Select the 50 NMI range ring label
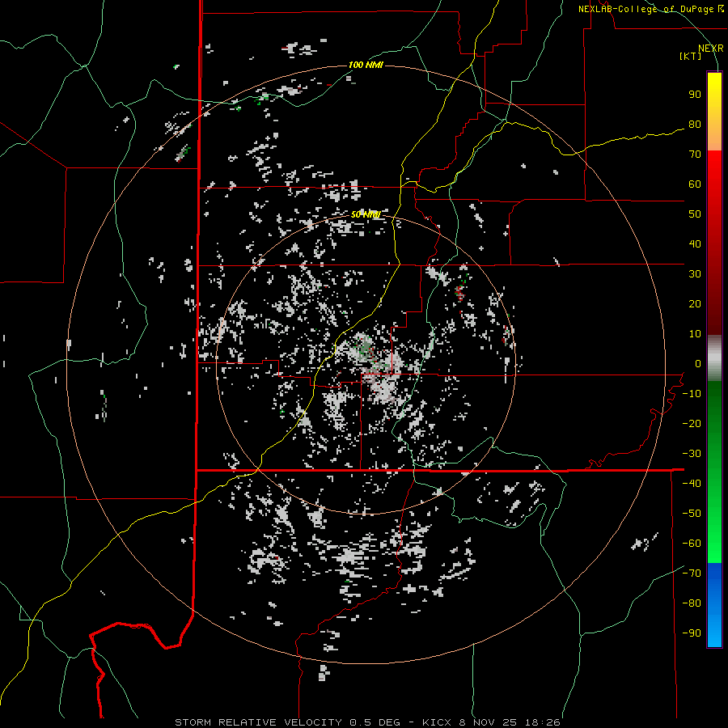Screen dimensions: 728x728 366,214
